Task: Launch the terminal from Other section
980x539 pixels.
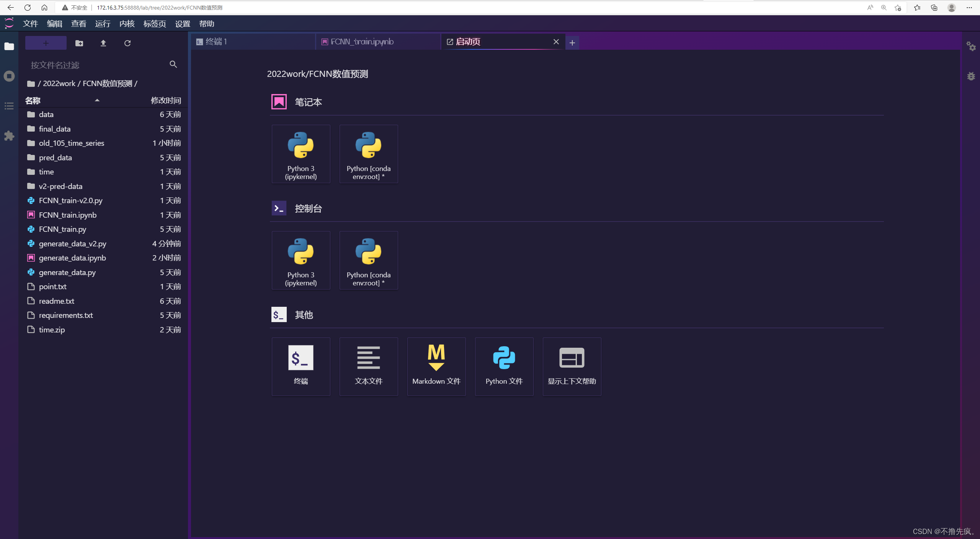Action: (x=301, y=366)
